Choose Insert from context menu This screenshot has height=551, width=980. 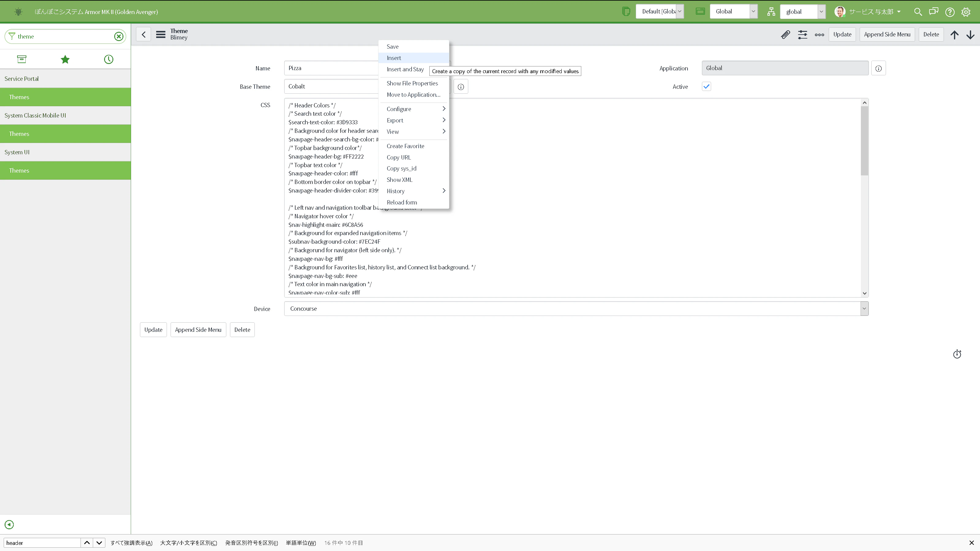[x=413, y=58]
